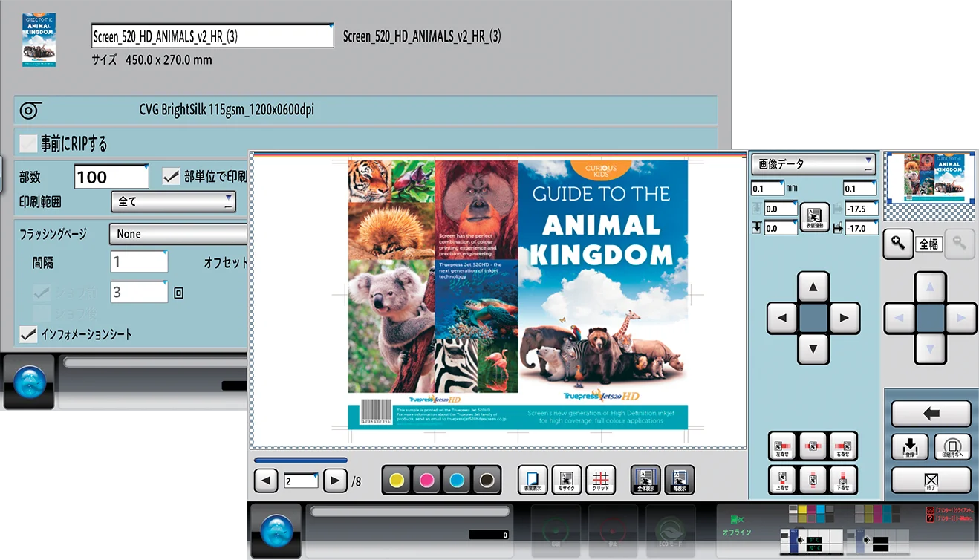Zoom in with the magnifier plus button

pos(898,244)
